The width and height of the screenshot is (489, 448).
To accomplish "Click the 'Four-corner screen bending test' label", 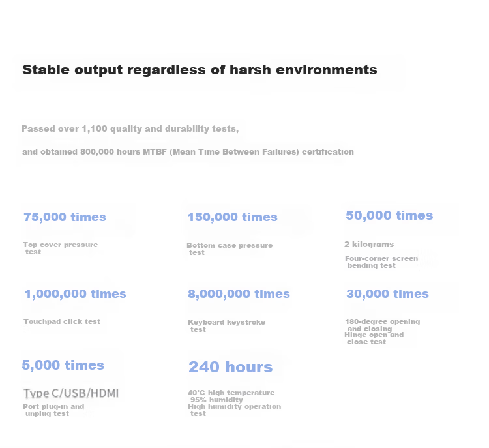I will (x=381, y=262).
